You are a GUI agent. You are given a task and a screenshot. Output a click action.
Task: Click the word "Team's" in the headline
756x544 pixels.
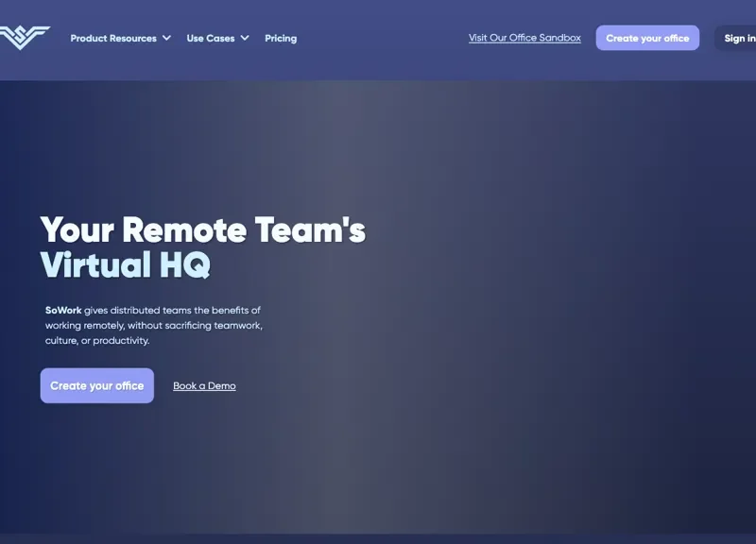[x=323, y=229]
